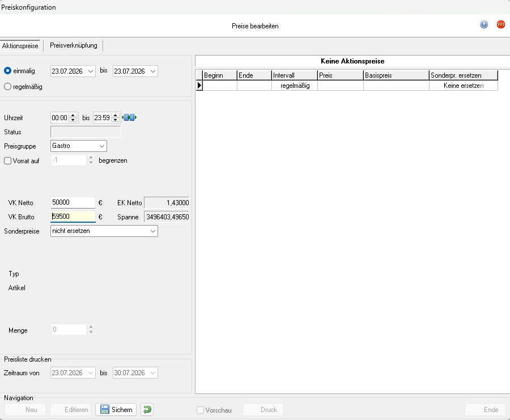Click the green undo arrow button
510x420 pixels.
click(x=147, y=410)
